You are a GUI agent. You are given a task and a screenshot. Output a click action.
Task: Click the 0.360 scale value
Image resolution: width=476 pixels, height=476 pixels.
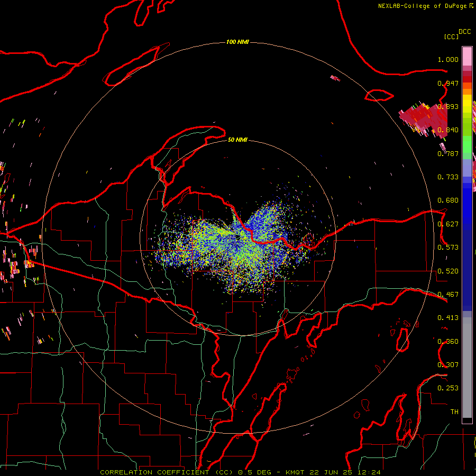click(x=448, y=342)
